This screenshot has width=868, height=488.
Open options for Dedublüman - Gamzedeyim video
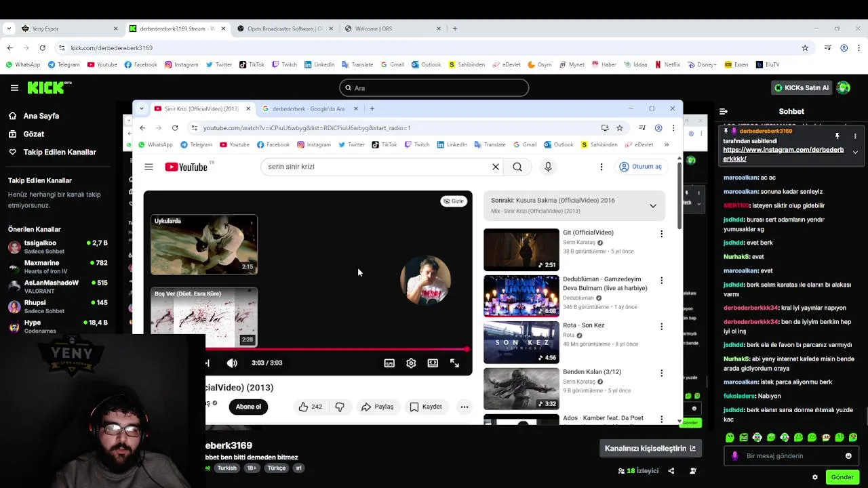(661, 280)
